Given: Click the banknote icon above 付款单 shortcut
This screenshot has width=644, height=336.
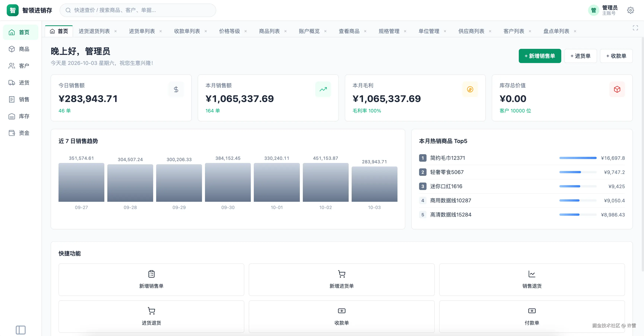Looking at the screenshot, I should (532, 311).
